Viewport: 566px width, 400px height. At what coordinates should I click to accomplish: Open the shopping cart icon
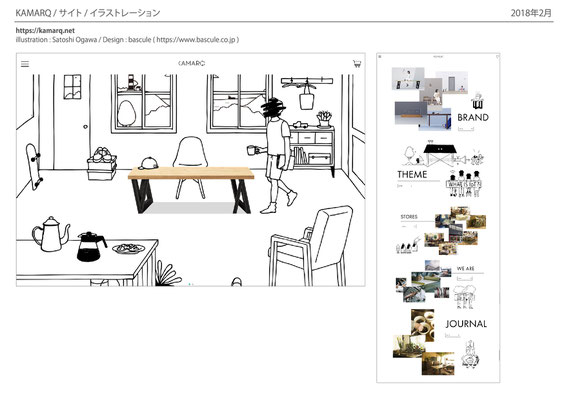click(x=357, y=64)
